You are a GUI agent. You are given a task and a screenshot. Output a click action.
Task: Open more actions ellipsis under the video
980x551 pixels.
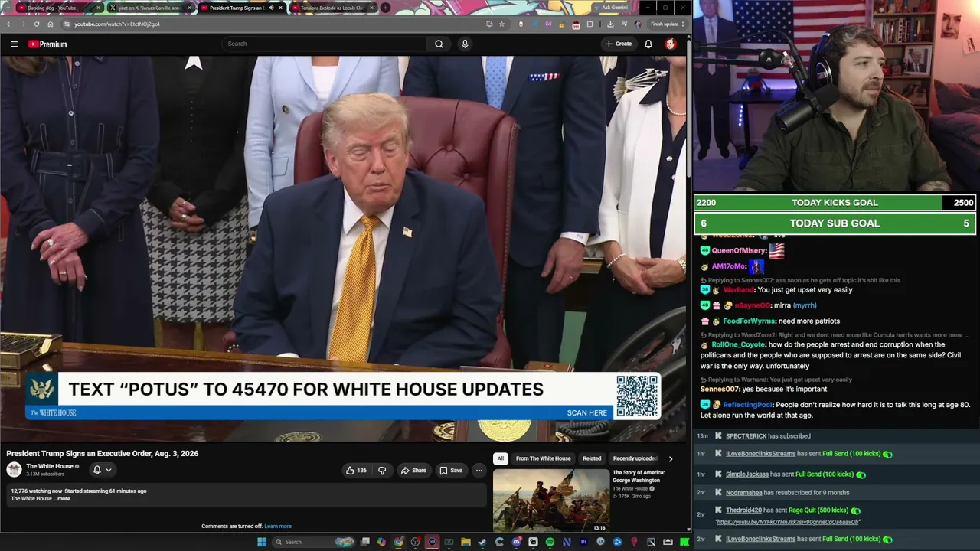tap(479, 471)
